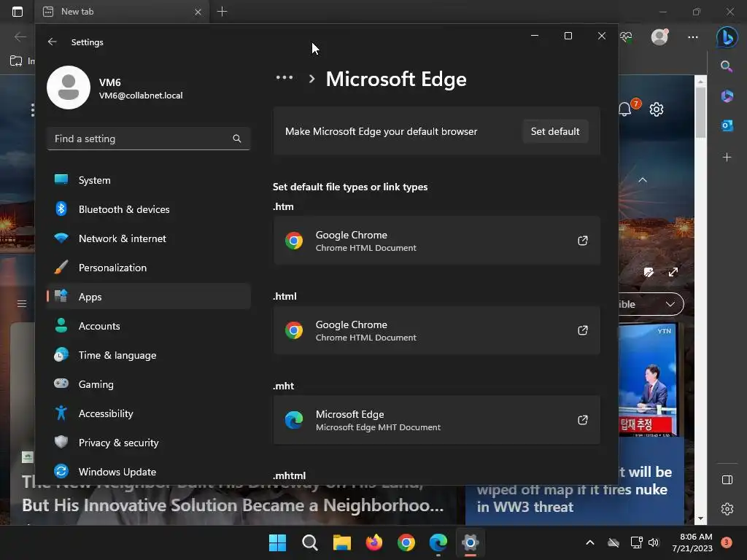Open Windows Update settings
Screen dimensions: 747x560
pyautogui.click(x=149, y=472)
